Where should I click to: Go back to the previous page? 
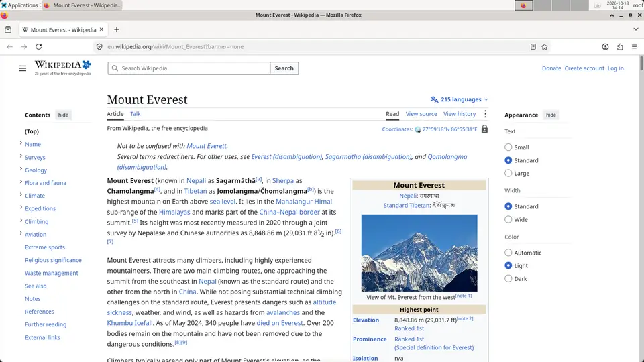click(x=10, y=47)
